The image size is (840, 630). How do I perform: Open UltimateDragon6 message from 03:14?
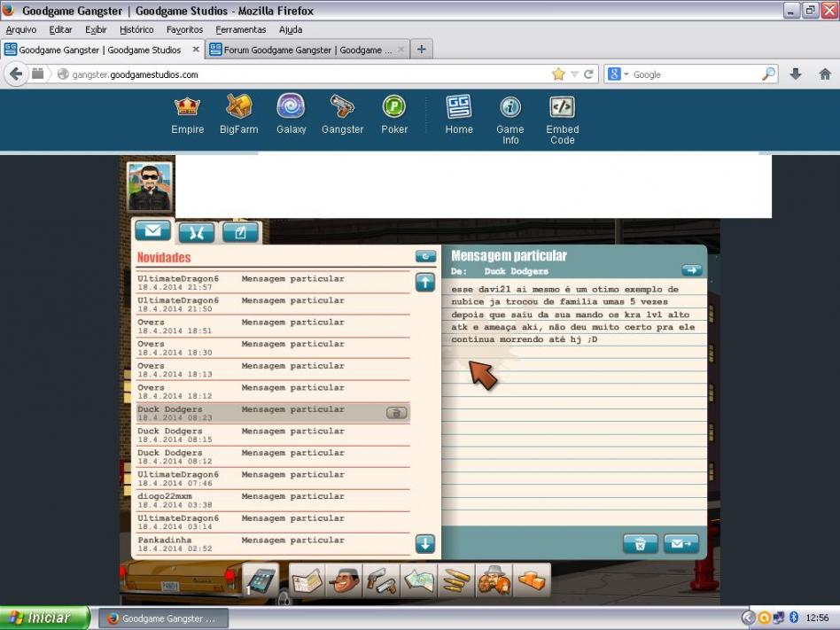273,522
